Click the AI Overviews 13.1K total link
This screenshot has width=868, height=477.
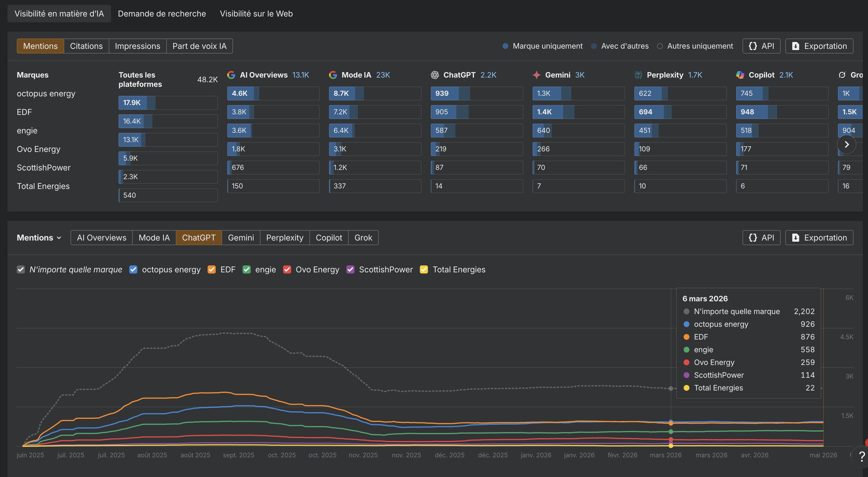(301, 75)
